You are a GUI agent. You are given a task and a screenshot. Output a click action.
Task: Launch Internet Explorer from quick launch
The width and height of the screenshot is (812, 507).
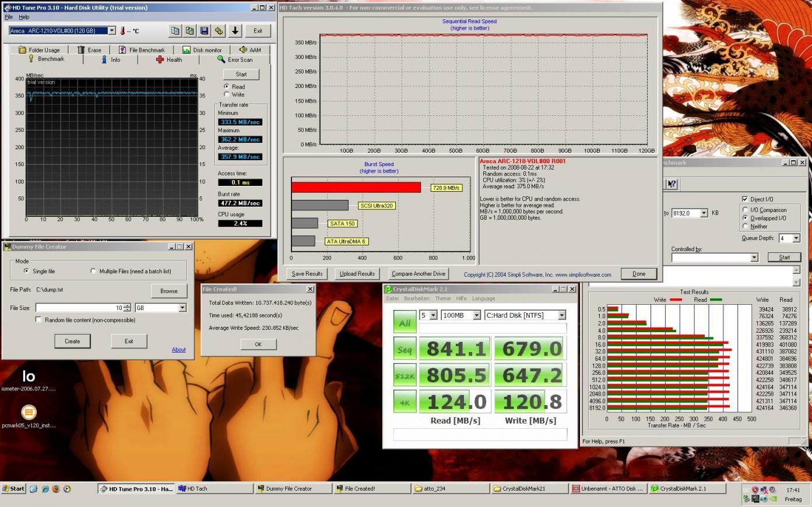tap(45, 489)
